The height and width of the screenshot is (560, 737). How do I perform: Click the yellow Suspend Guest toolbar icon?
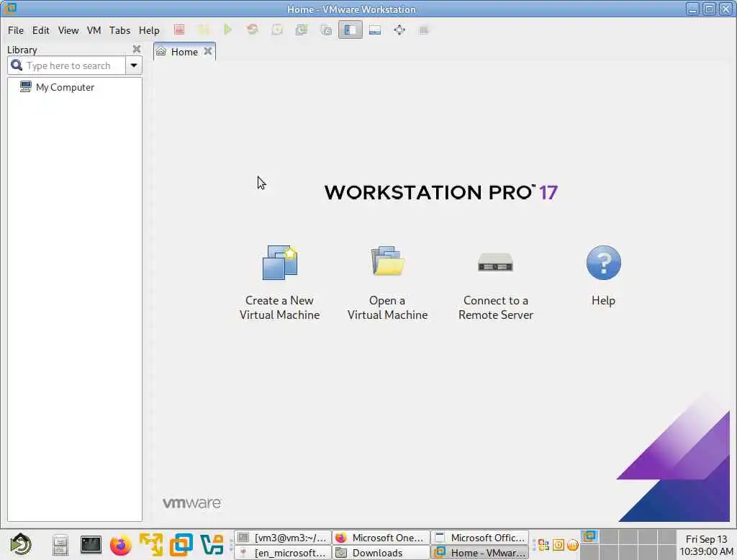[204, 30]
